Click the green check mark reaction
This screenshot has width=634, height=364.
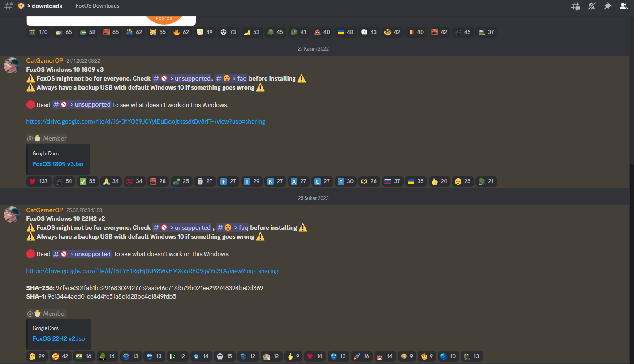coord(87,181)
